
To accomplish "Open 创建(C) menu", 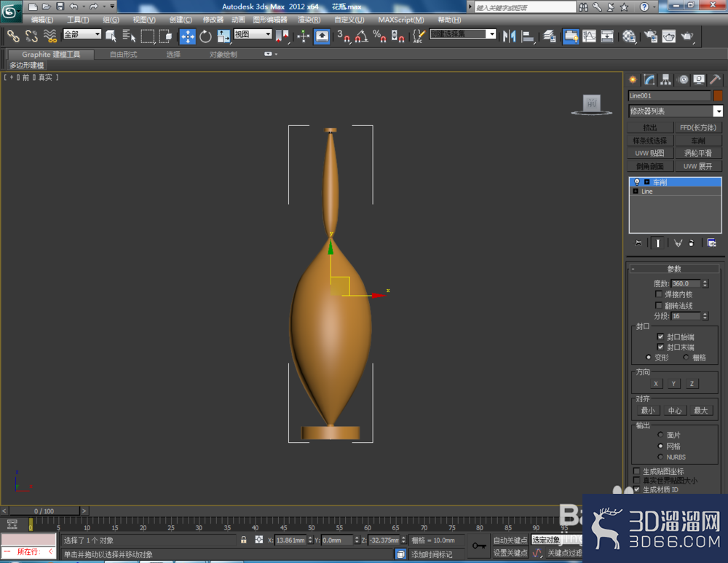I will 180,20.
